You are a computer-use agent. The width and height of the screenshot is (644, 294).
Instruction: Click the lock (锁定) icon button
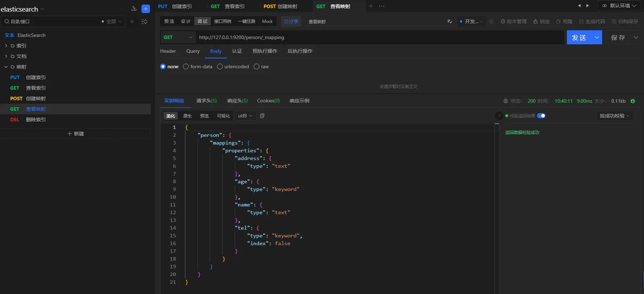point(541,21)
